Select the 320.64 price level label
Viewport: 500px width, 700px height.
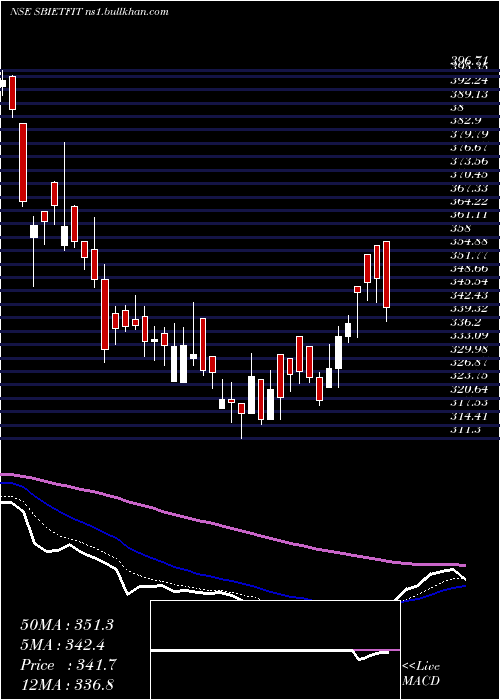point(468,388)
